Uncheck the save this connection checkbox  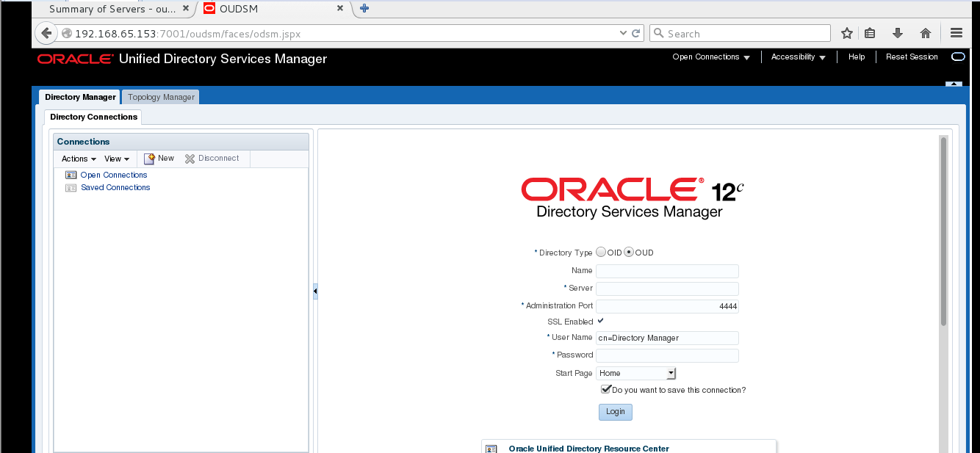[605, 389]
